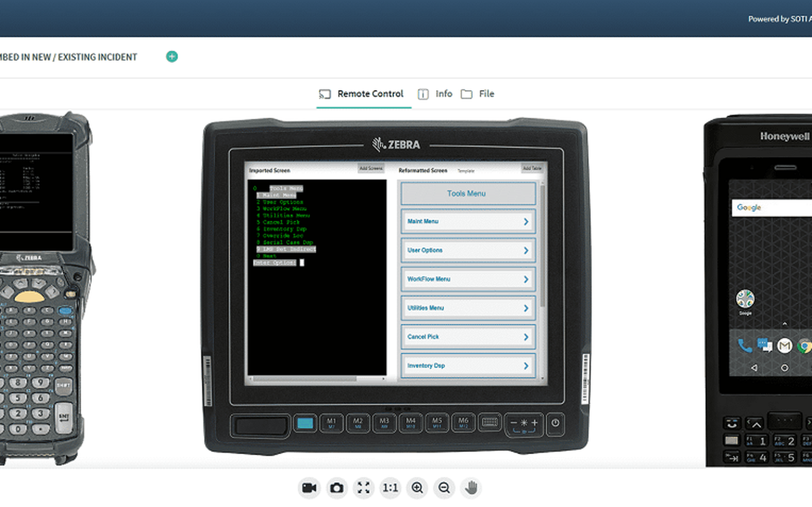Click '5 Cancel Pick' terminal line
812x507 pixels.
(x=278, y=222)
